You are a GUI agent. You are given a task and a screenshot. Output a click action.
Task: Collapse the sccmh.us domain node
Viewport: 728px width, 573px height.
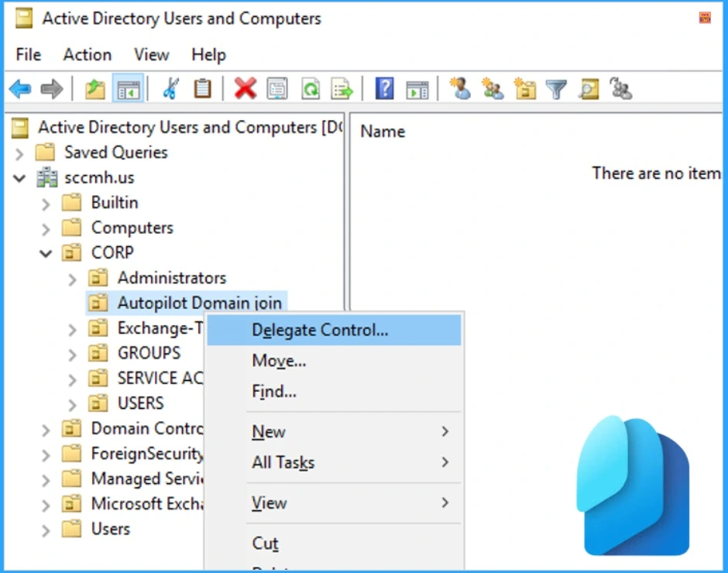tap(19, 178)
